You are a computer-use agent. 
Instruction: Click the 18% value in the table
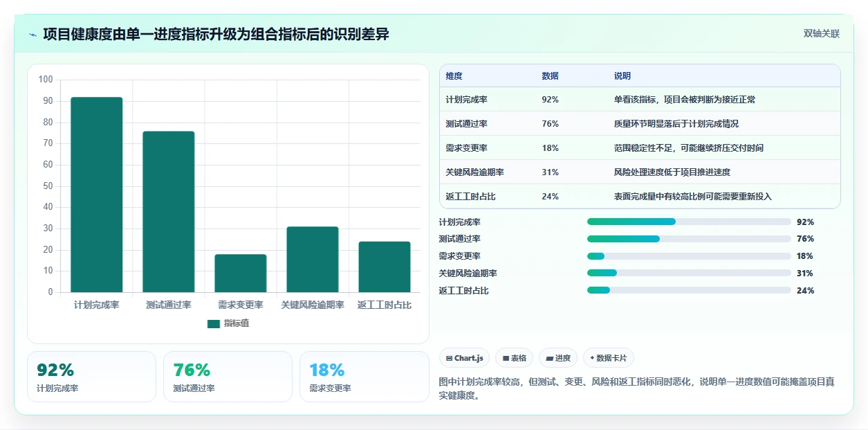click(551, 148)
